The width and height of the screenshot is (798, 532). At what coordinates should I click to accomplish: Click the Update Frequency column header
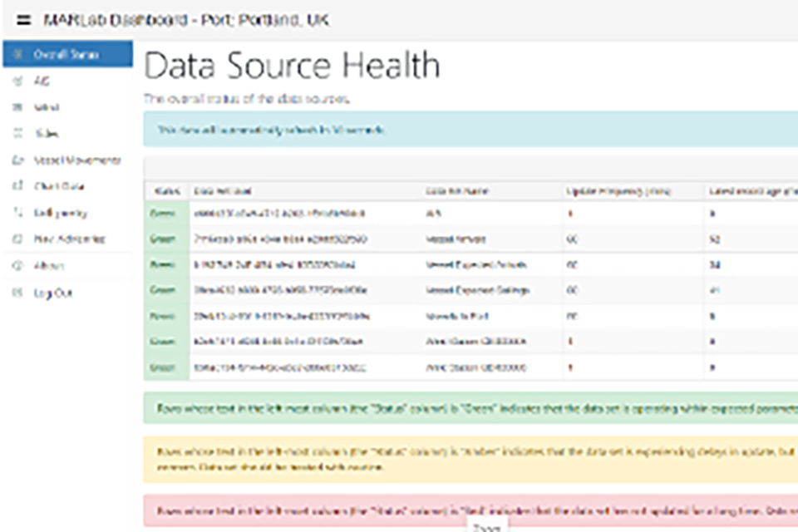(x=618, y=190)
